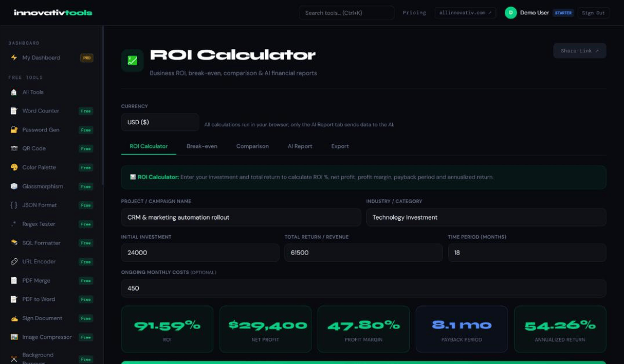Click the 54.26% Annualized Return card
This screenshot has width=624, height=364.
[x=560, y=329]
